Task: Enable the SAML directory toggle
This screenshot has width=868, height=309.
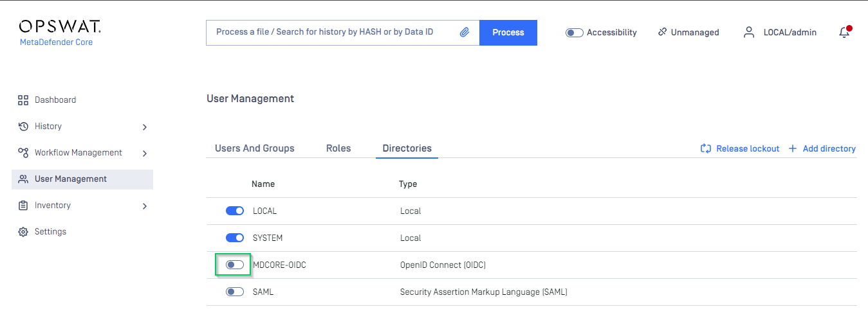Action: (x=235, y=292)
